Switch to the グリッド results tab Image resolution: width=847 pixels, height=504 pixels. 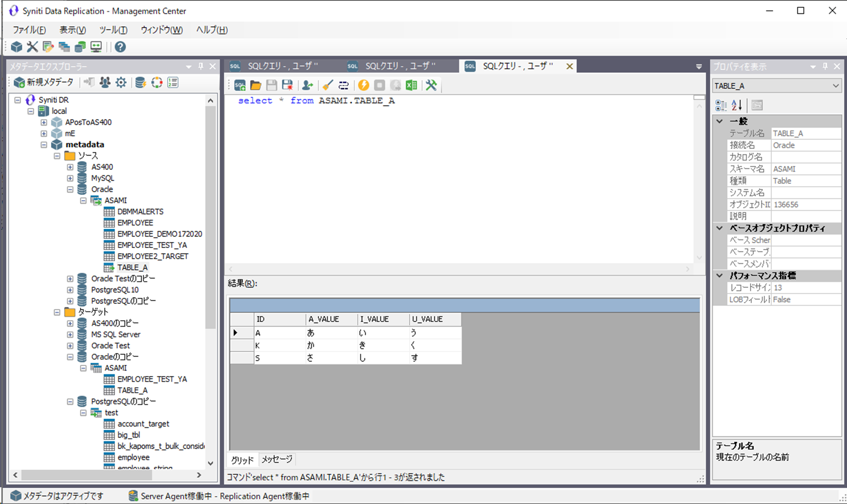pos(242,460)
